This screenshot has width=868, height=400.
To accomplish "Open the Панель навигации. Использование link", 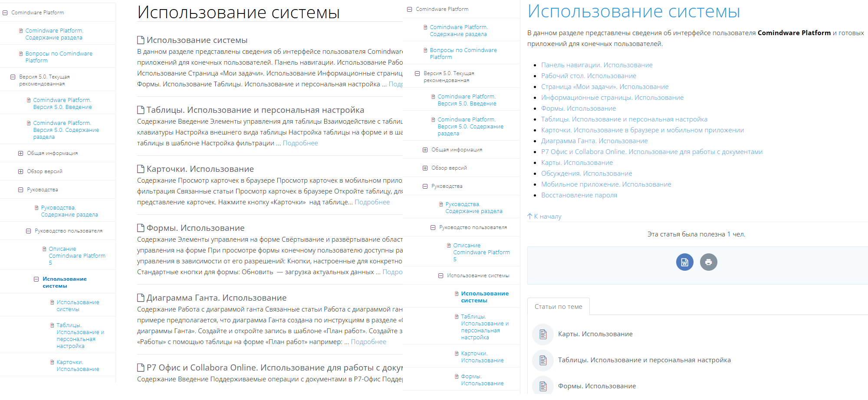I will (596, 65).
